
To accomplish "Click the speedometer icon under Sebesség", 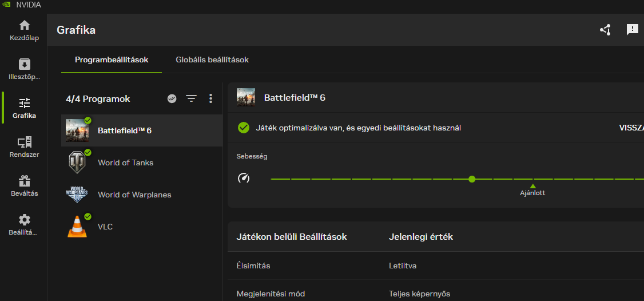I will 244,179.
